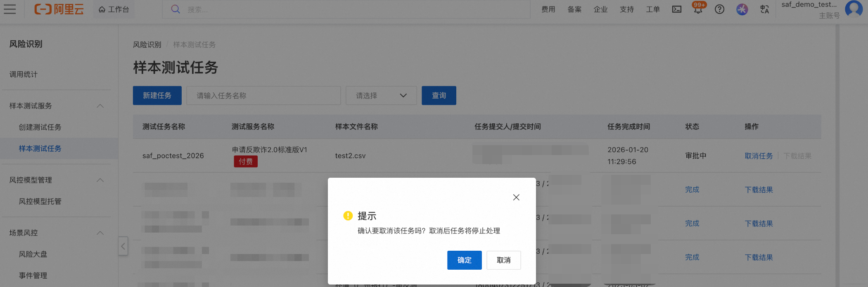868x287 pixels.
Task: Open the help question-mark icon
Action: 720,9
